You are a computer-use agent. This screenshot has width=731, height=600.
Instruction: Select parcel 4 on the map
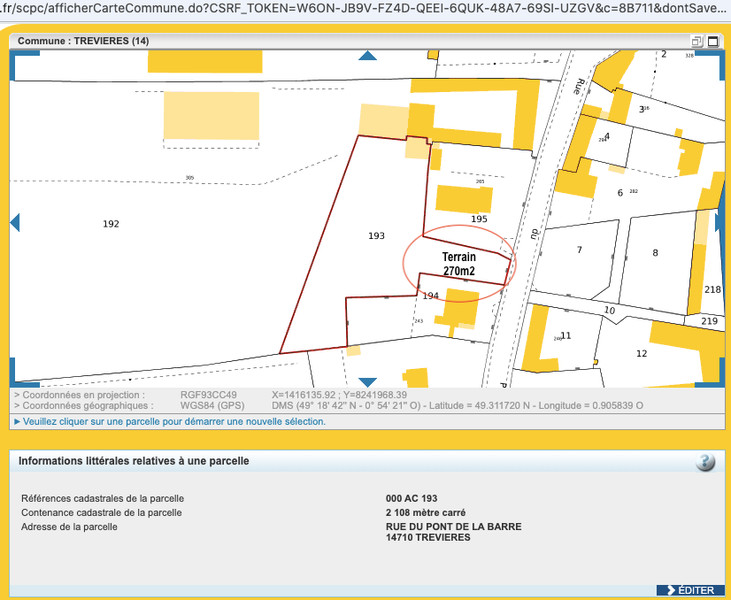(607, 137)
